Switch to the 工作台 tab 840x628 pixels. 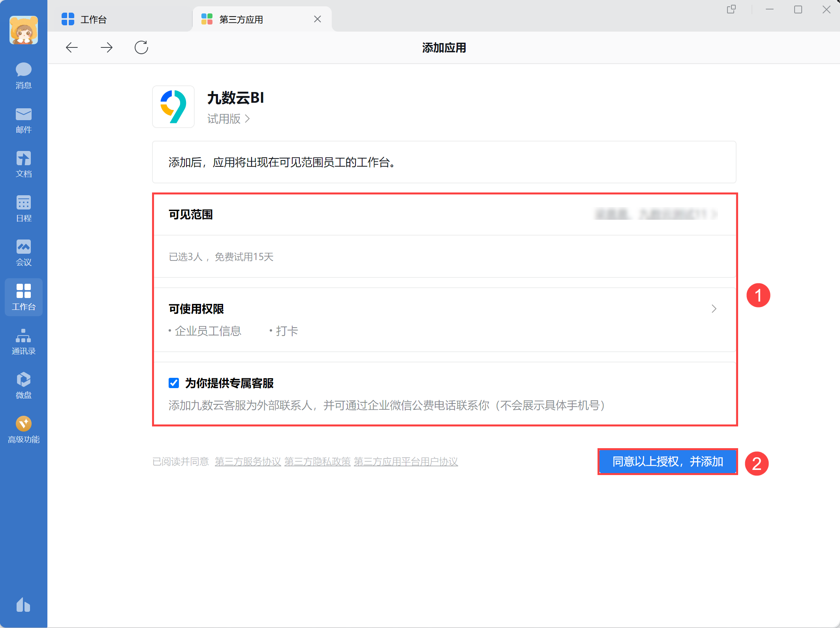click(93, 19)
